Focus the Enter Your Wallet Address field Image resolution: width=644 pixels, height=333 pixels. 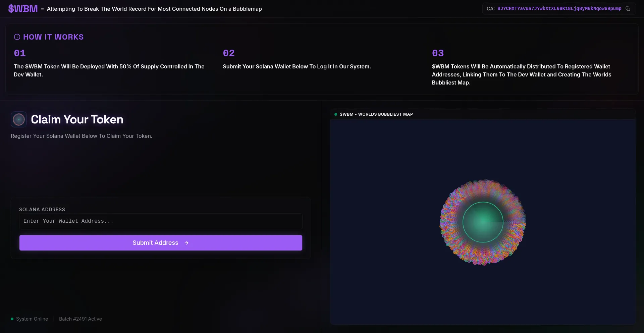(x=161, y=221)
